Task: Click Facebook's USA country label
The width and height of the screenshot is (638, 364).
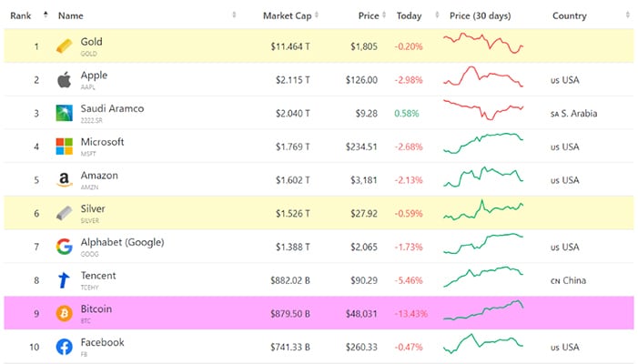Action: pos(565,348)
